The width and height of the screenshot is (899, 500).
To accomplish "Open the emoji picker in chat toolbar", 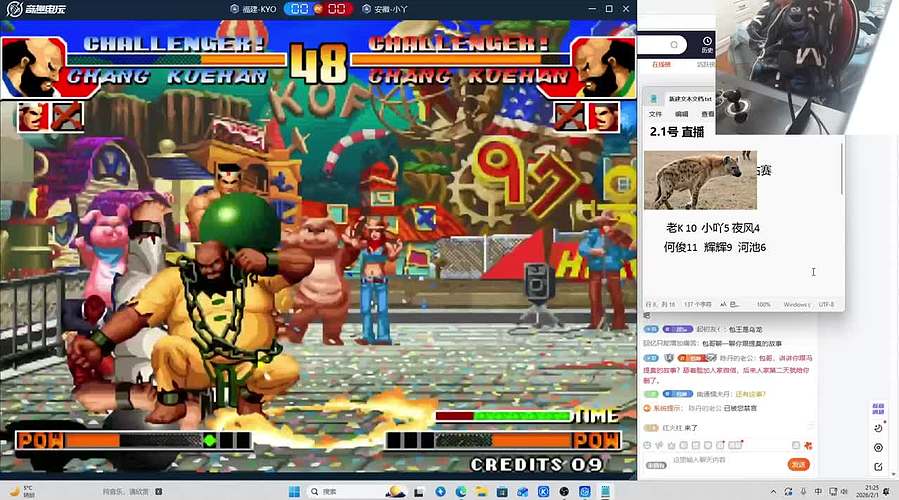I will pos(649,444).
